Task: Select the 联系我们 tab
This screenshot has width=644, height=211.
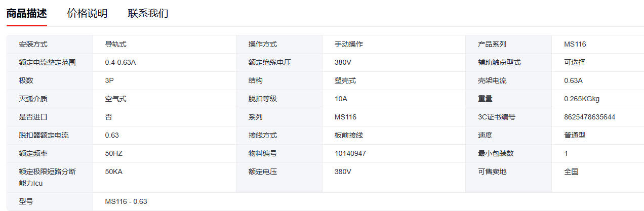Action: [148, 14]
